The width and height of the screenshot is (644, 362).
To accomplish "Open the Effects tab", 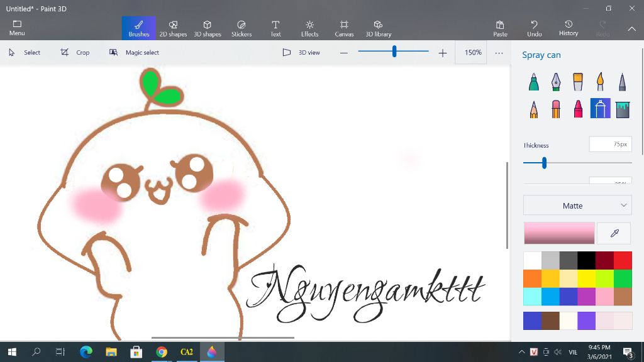I will [309, 28].
